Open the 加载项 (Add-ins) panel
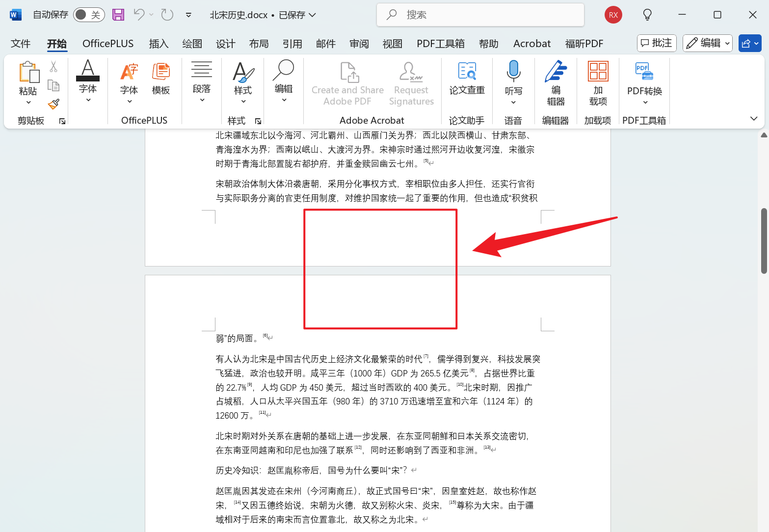This screenshot has width=769, height=532. pos(597,82)
